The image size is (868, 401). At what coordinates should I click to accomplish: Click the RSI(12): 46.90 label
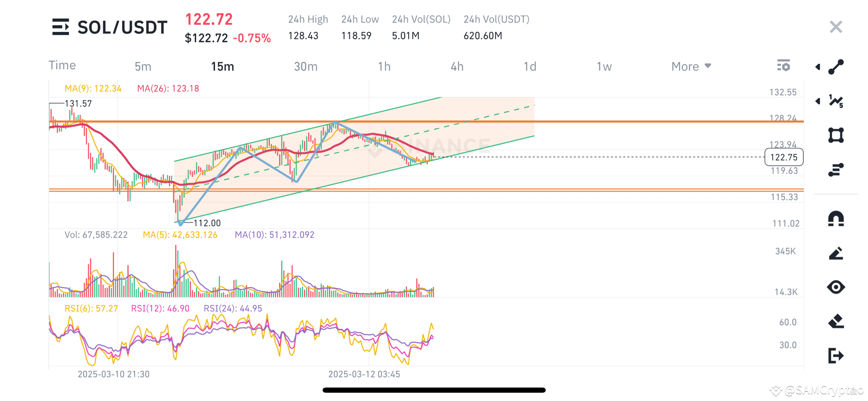click(160, 308)
